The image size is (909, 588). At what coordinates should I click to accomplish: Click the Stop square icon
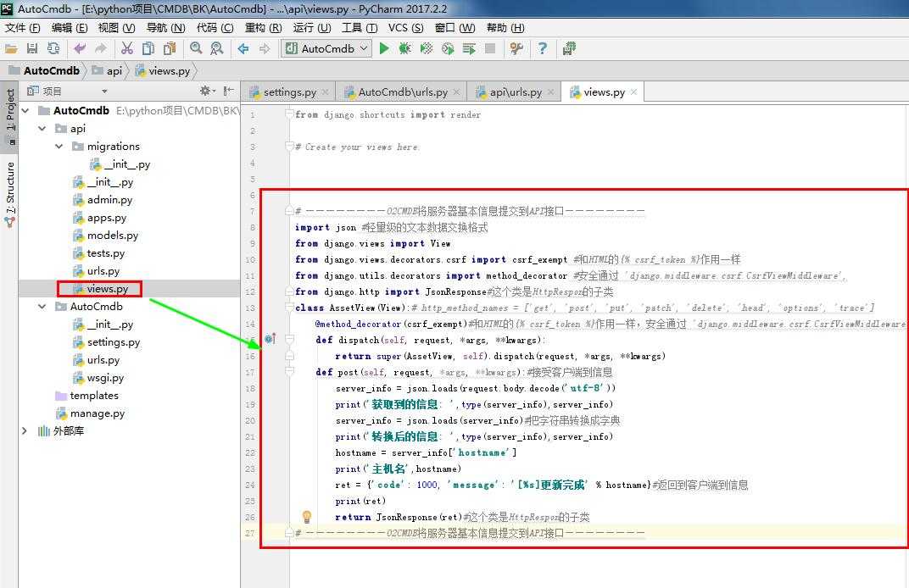coord(490,48)
